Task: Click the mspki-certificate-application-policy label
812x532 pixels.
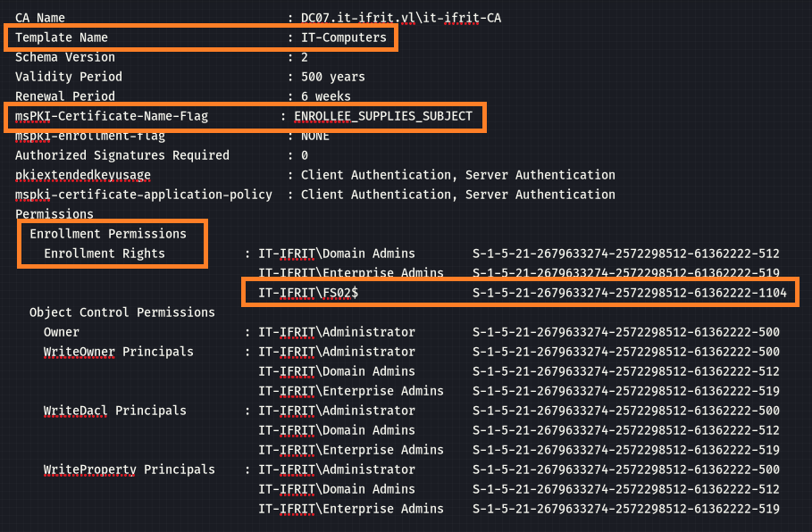Action: pyautogui.click(x=144, y=195)
